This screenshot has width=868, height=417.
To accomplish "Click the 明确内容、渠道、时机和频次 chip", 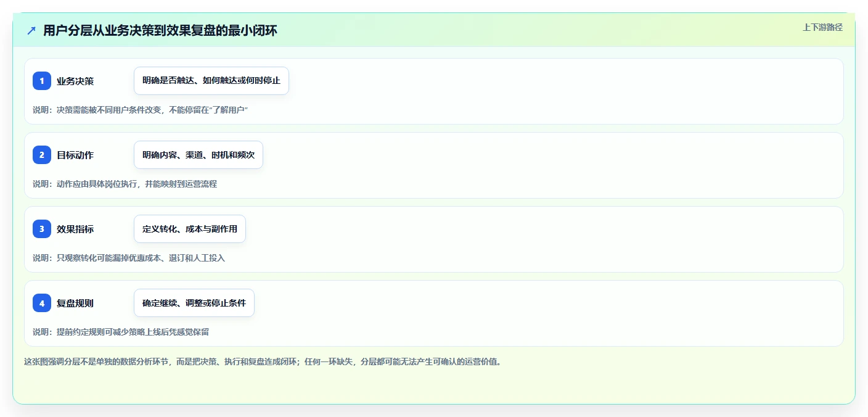I will click(199, 155).
